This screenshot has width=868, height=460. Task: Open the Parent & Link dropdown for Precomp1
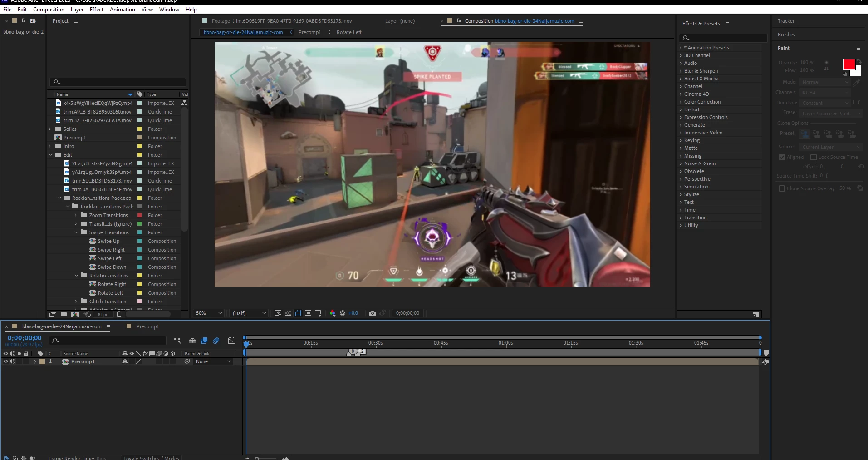point(213,361)
